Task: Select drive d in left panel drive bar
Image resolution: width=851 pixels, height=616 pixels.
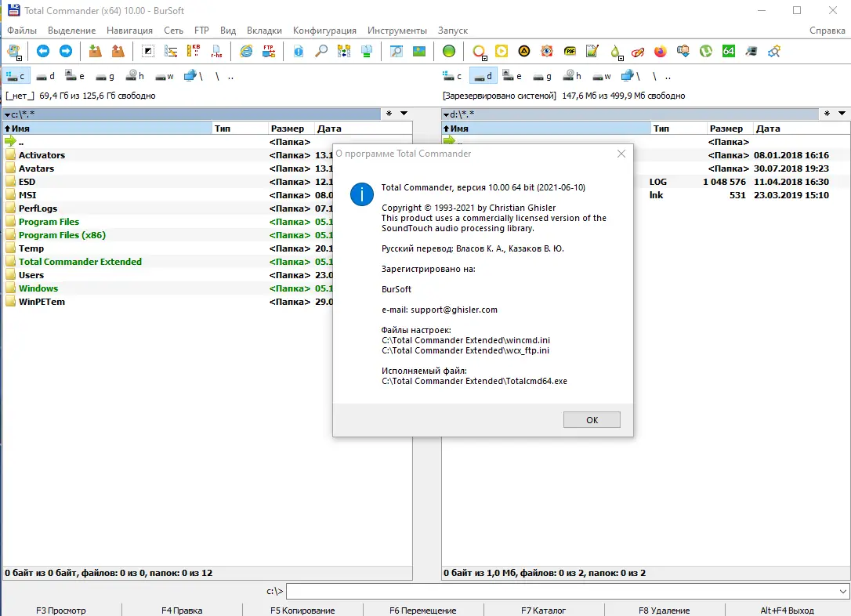Action: [45, 76]
